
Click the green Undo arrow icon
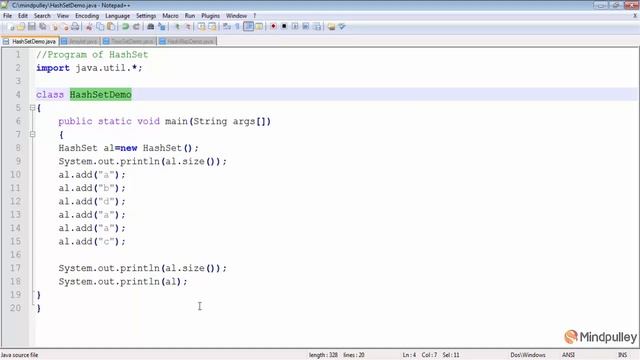point(125,27)
